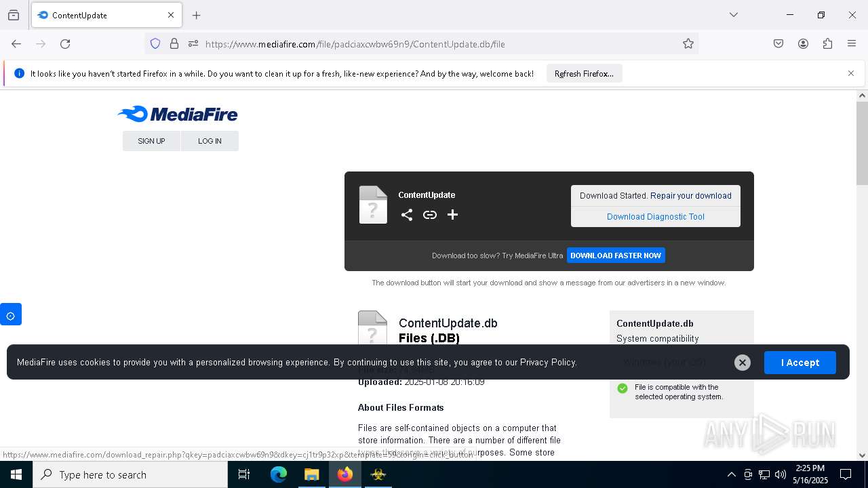The width and height of the screenshot is (868, 488).
Task: Click the blue accessibility widget icon
Action: (11, 314)
